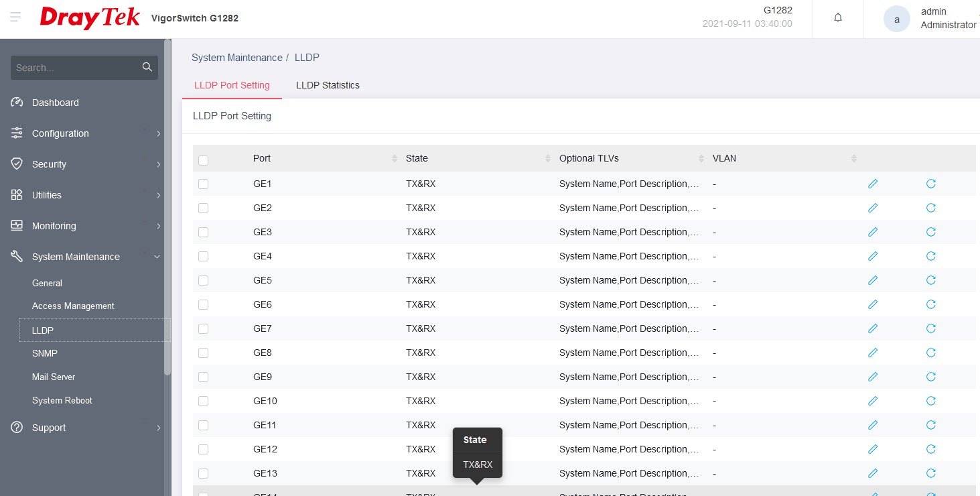Click the search magnifier icon

[147, 67]
